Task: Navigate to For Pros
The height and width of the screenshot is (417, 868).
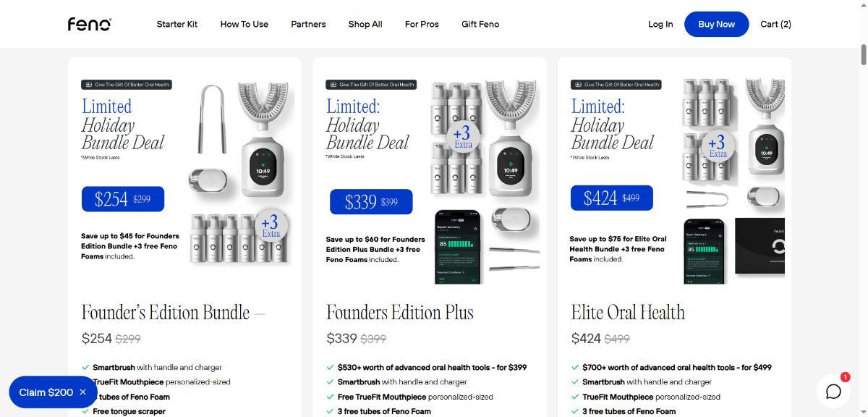Action: [422, 25]
